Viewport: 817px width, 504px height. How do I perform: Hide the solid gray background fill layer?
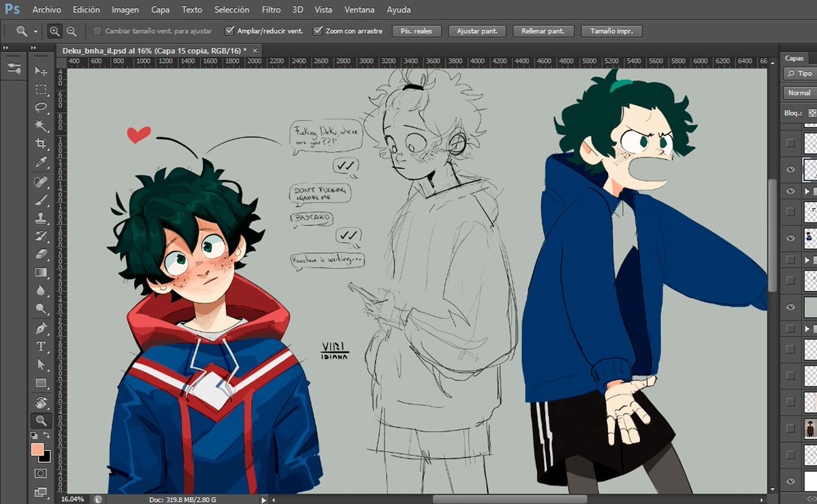pyautogui.click(x=790, y=307)
